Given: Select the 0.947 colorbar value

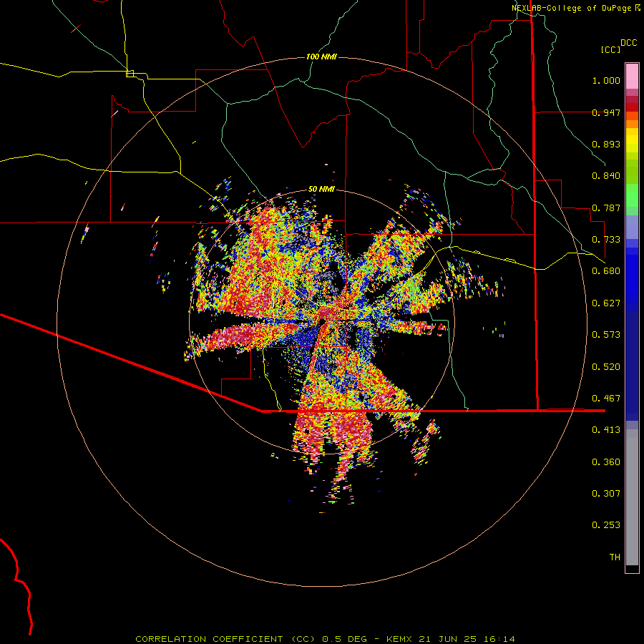Looking at the screenshot, I should 606,112.
